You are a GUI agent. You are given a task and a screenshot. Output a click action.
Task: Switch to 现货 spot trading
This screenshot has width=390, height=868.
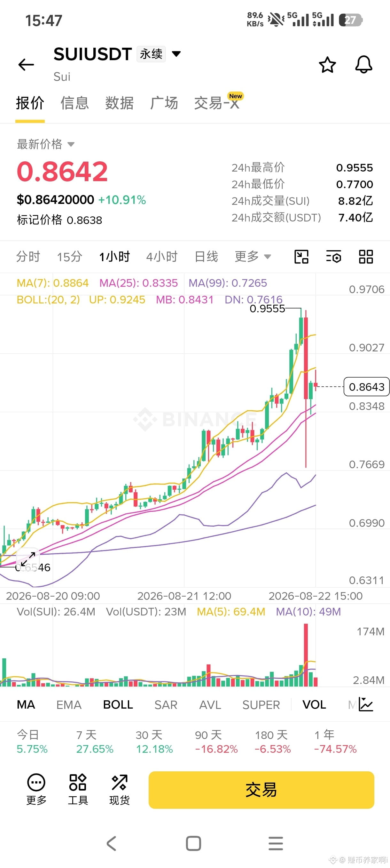click(x=120, y=789)
